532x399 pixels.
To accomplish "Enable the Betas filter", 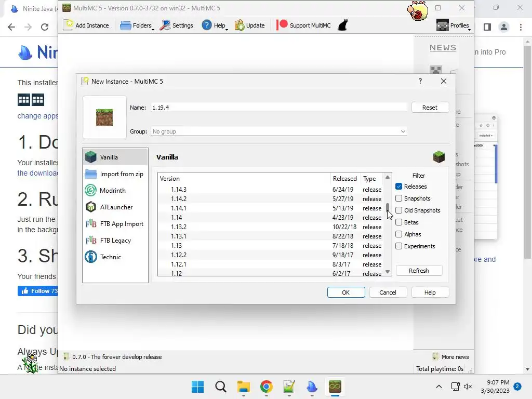I will coord(399,222).
